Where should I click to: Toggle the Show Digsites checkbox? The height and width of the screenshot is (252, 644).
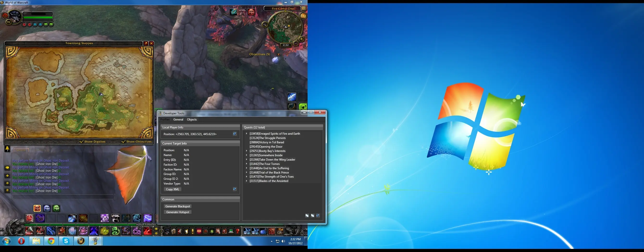pos(81,142)
